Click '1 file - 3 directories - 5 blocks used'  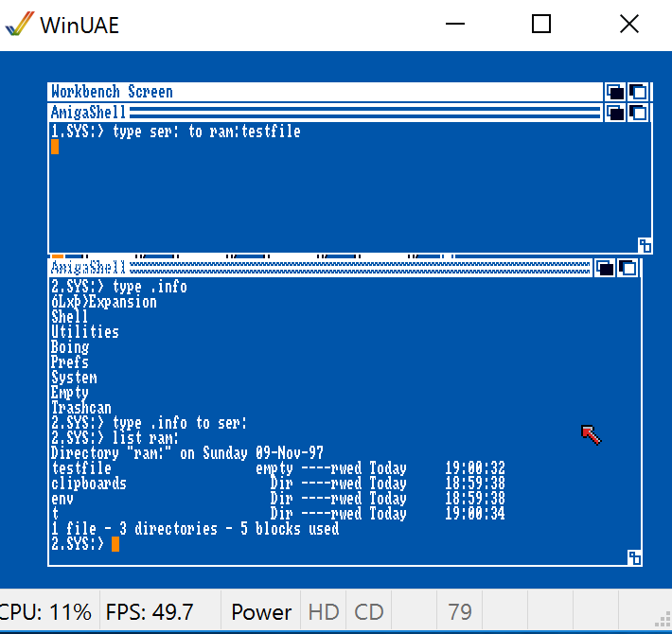[x=195, y=529]
